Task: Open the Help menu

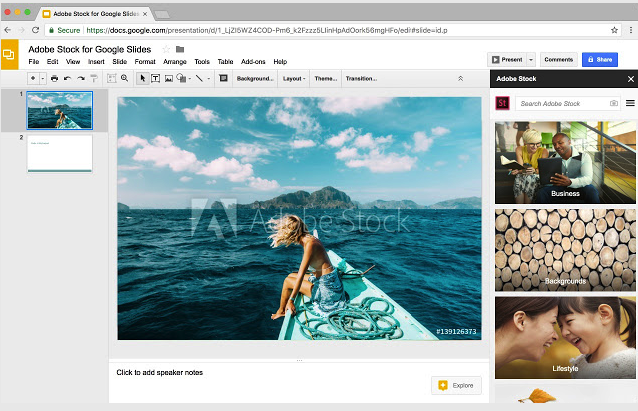Action: point(280,61)
